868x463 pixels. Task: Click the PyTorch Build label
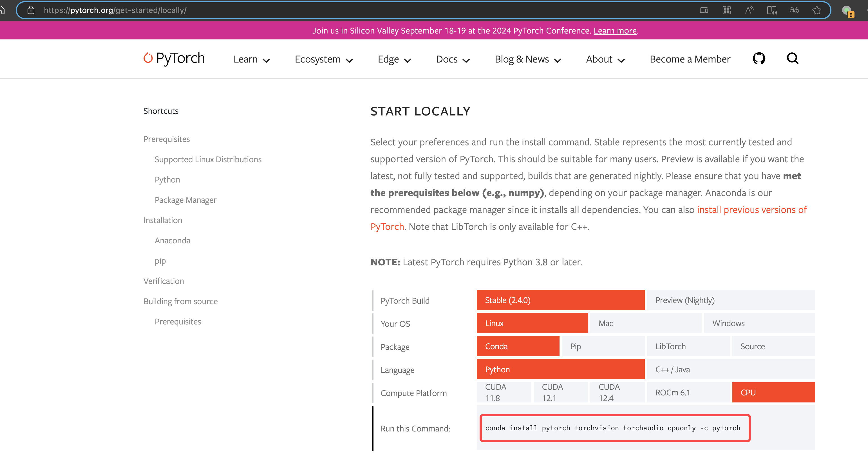pyautogui.click(x=405, y=300)
